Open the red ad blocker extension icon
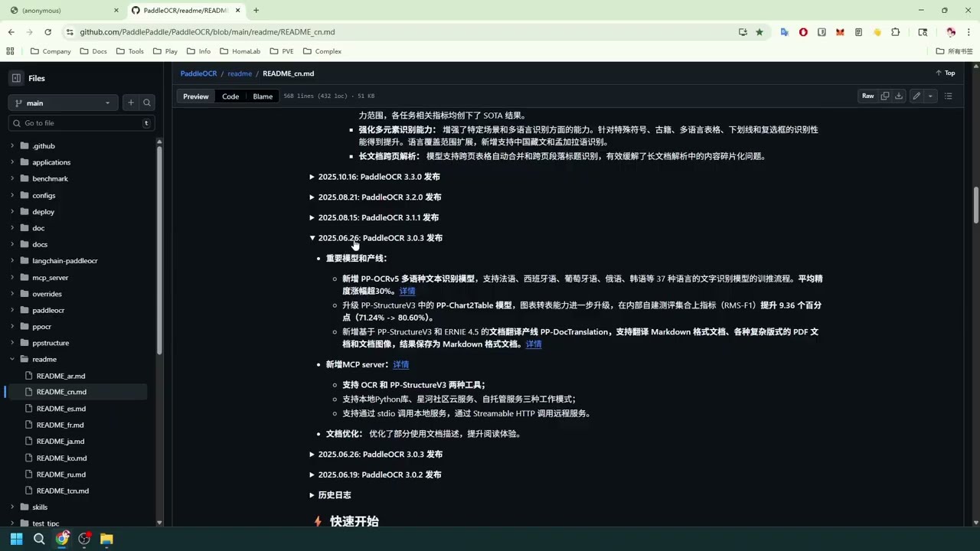Image resolution: width=980 pixels, height=551 pixels. point(803,32)
